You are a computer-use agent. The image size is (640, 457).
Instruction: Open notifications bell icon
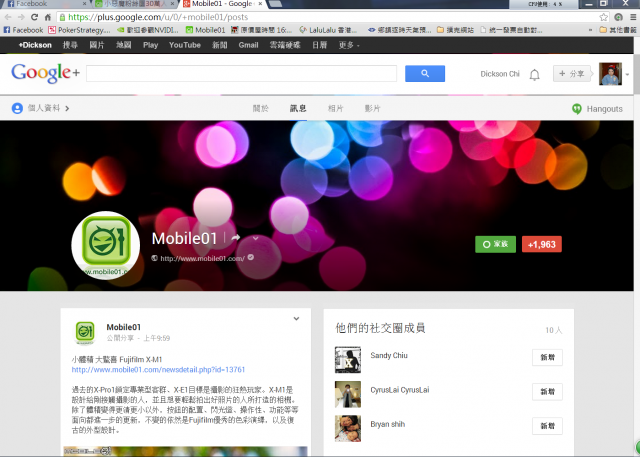(x=534, y=74)
